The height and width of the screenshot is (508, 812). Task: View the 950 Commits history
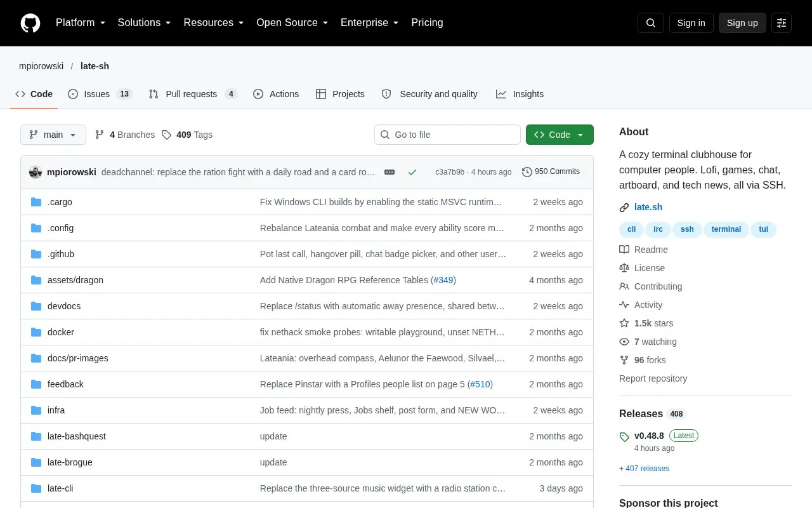[551, 172]
